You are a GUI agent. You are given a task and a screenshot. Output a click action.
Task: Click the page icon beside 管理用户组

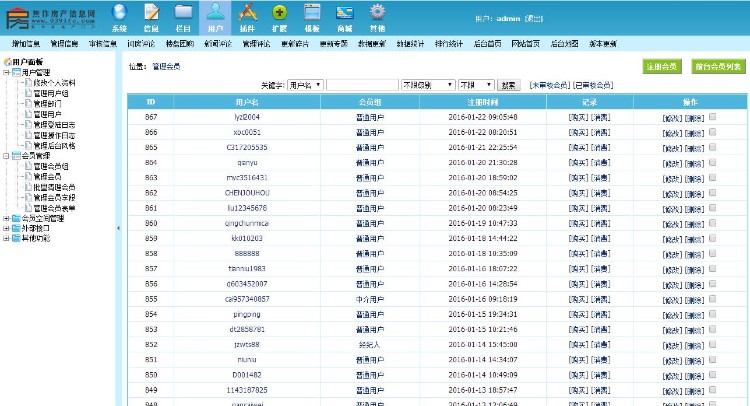(28, 93)
